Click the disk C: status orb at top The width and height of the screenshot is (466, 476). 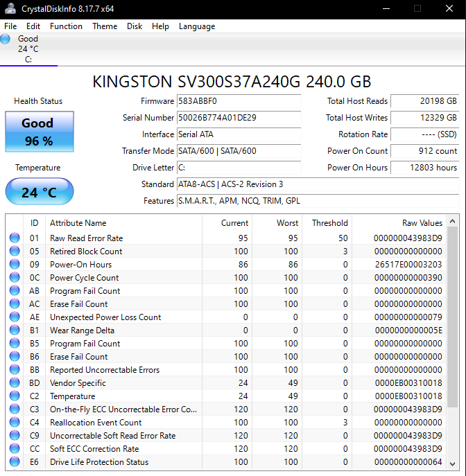[5, 39]
